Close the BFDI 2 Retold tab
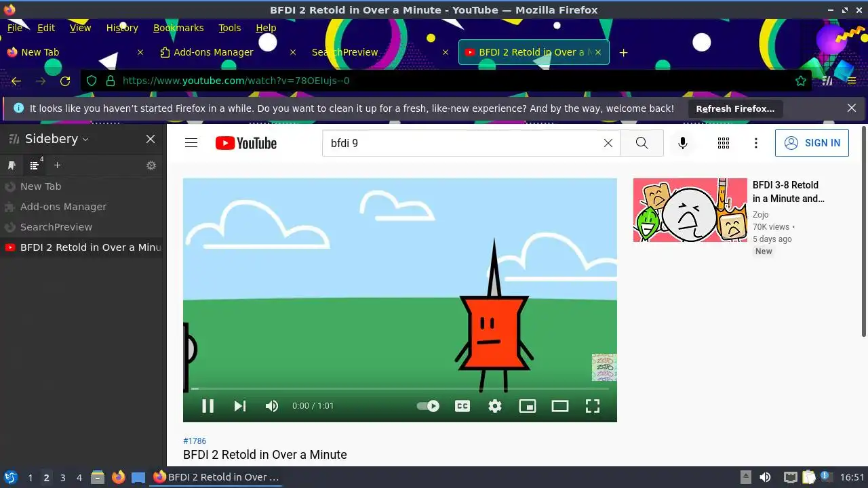This screenshot has width=868, height=488. pyautogui.click(x=599, y=52)
